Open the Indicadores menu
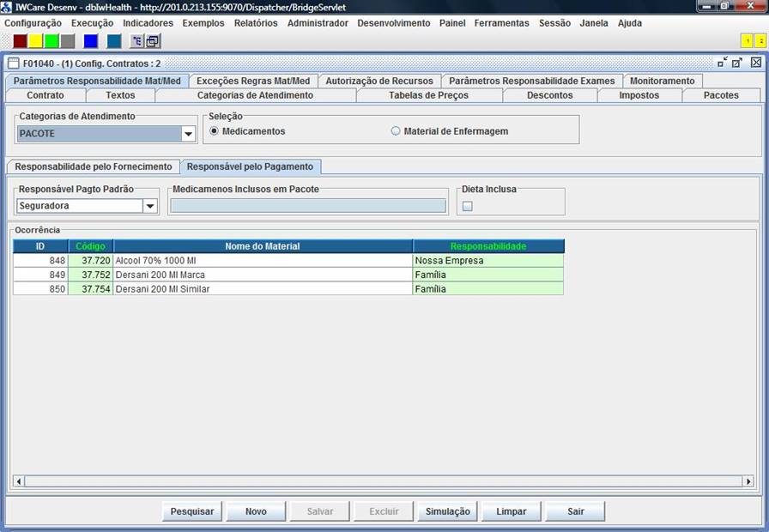Viewport: 769px width, 532px height. (148, 23)
